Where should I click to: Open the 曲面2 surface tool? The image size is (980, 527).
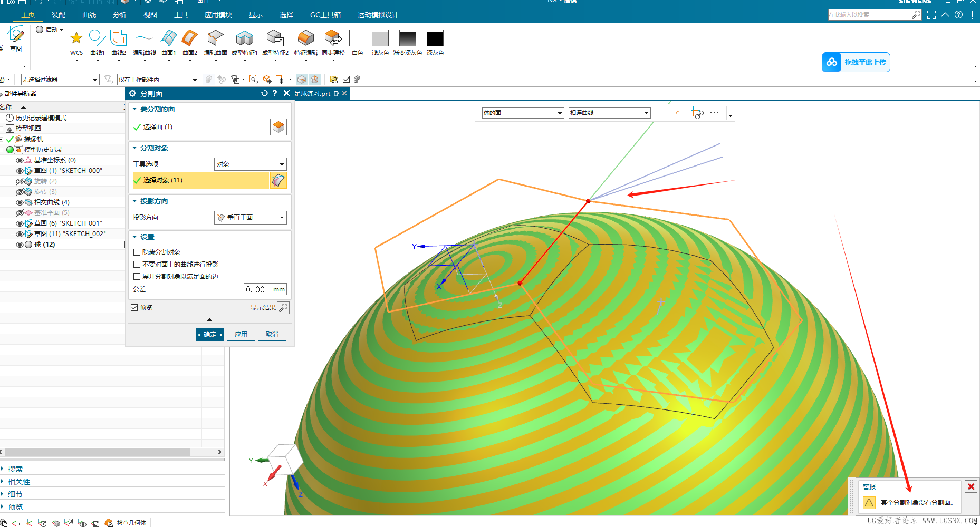190,38
